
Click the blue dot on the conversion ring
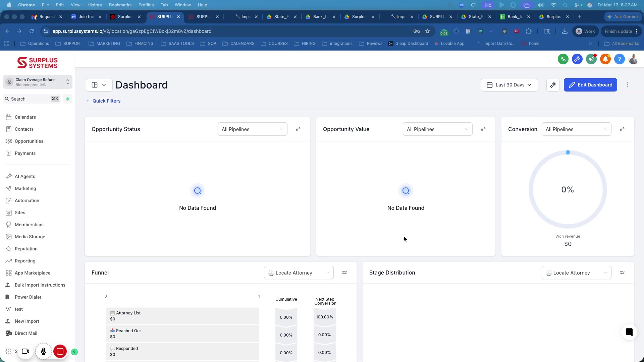pos(568,153)
